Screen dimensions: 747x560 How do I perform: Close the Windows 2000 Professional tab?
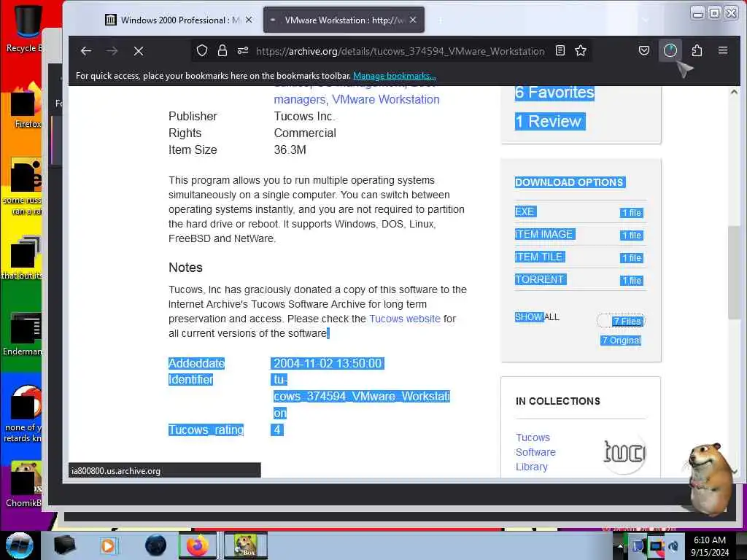[x=249, y=20]
